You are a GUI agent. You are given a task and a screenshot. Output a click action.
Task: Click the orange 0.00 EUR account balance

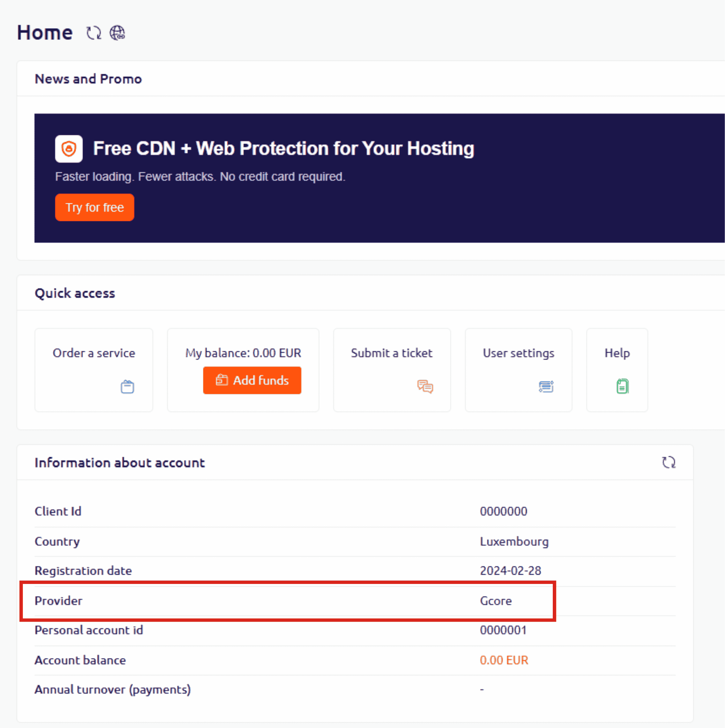click(504, 660)
